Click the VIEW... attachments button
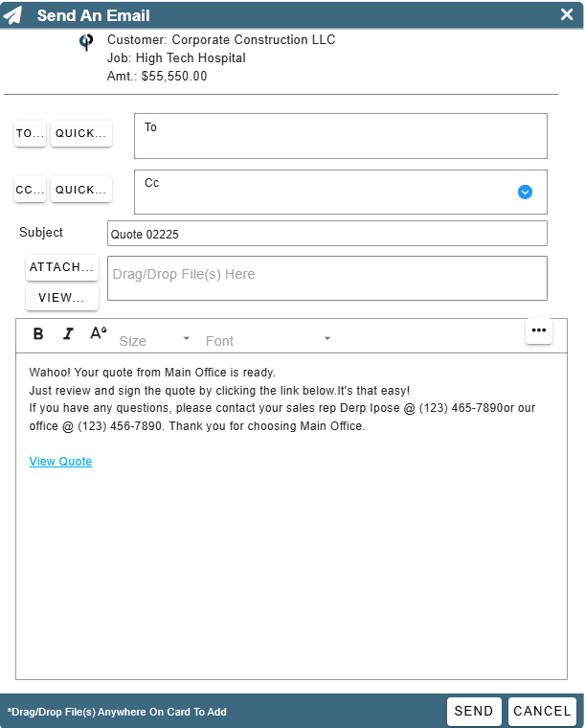Viewport: 585px width, 728px height. click(x=62, y=297)
